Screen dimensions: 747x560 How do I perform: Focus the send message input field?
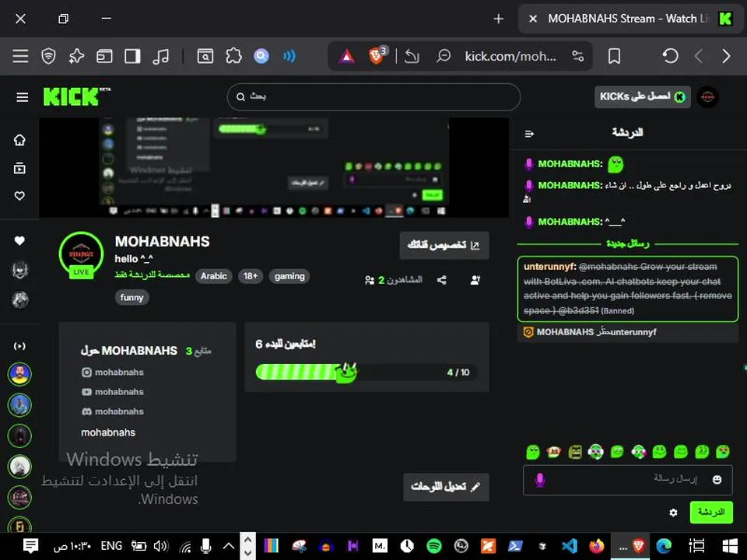[x=627, y=480]
